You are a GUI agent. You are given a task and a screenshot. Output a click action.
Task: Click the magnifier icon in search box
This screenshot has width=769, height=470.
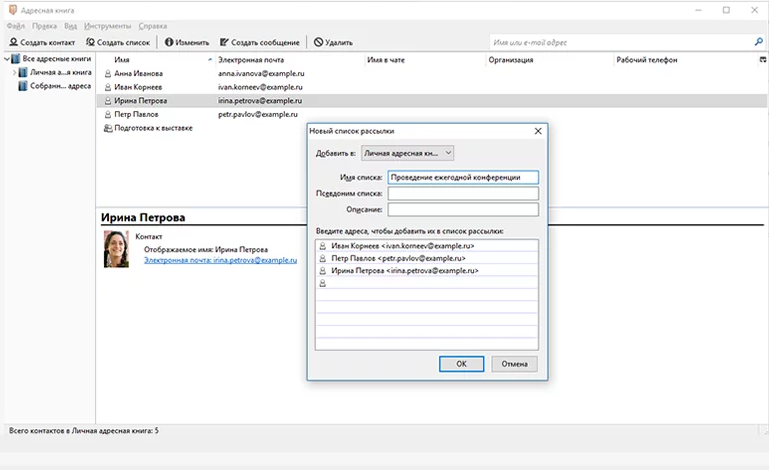tap(758, 42)
